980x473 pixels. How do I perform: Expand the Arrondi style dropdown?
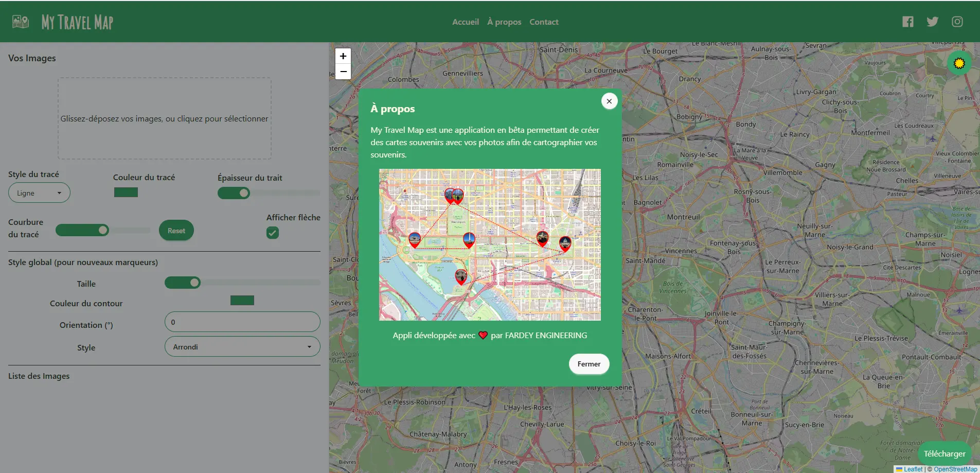[242, 347]
